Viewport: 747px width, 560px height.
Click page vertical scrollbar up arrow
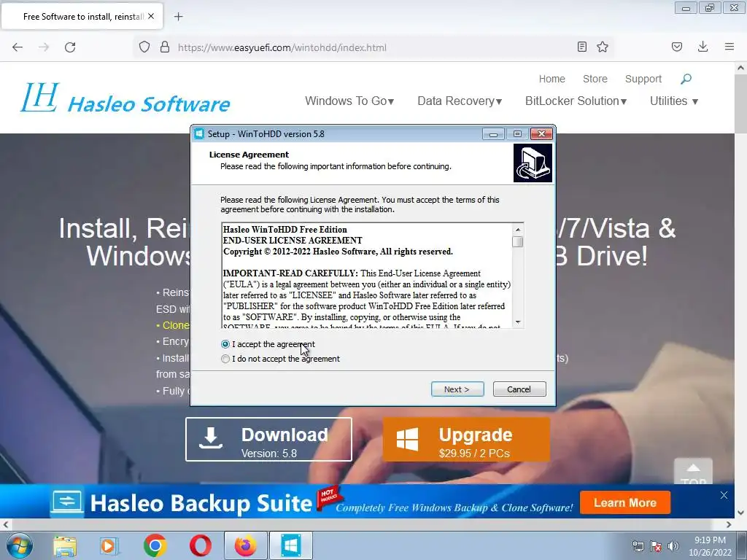coord(741,68)
